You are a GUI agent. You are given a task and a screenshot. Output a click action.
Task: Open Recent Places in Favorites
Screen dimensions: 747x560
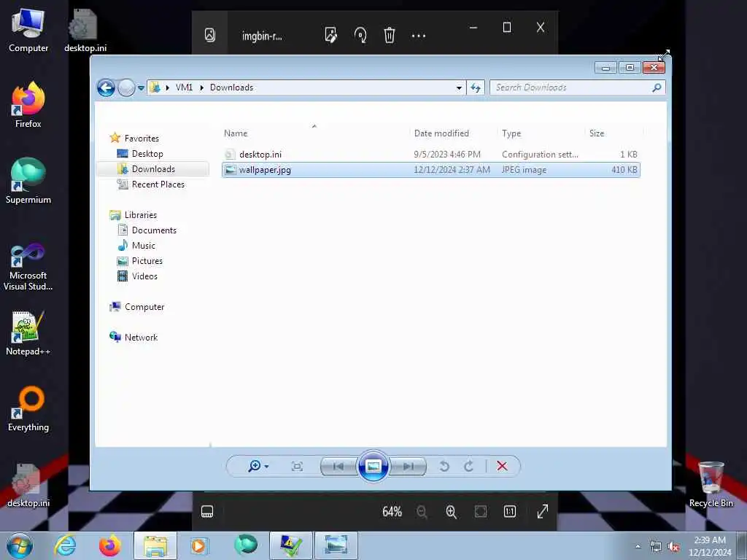(158, 184)
